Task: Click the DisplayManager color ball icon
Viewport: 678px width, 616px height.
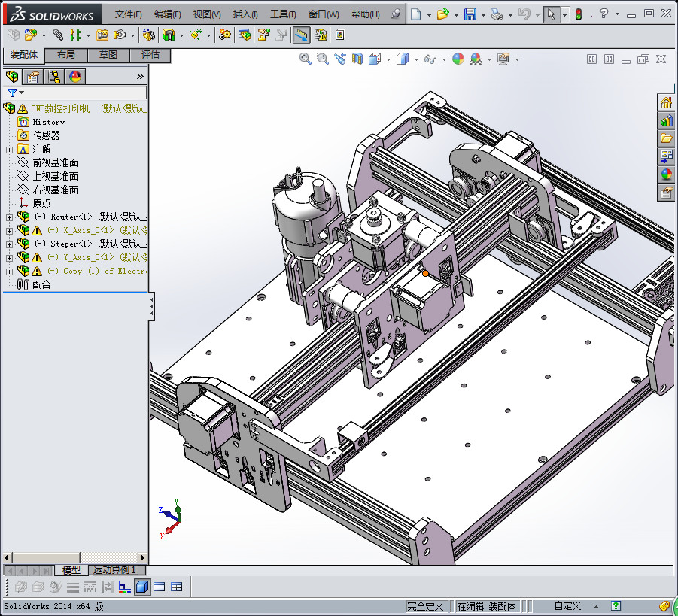Action: [74, 77]
